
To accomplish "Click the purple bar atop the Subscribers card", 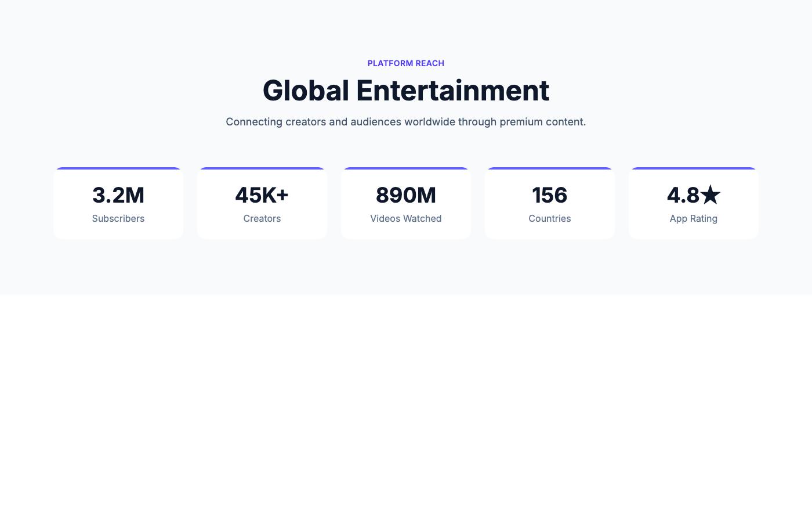I will point(118,168).
